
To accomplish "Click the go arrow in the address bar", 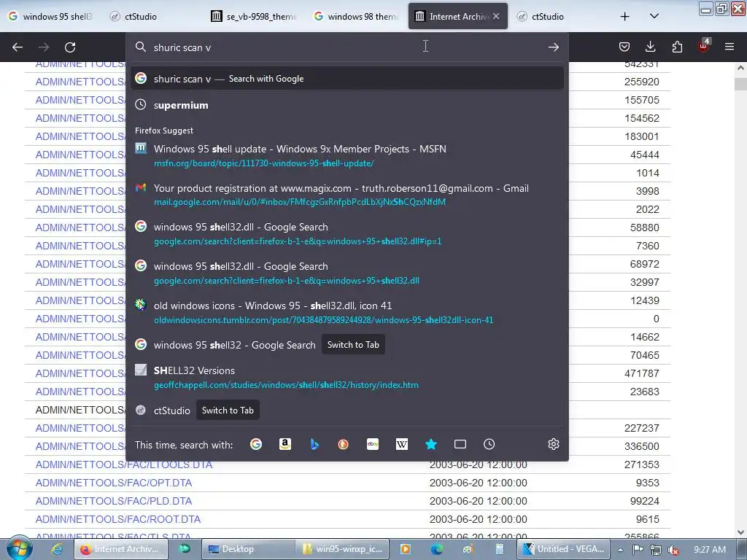I will click(553, 47).
